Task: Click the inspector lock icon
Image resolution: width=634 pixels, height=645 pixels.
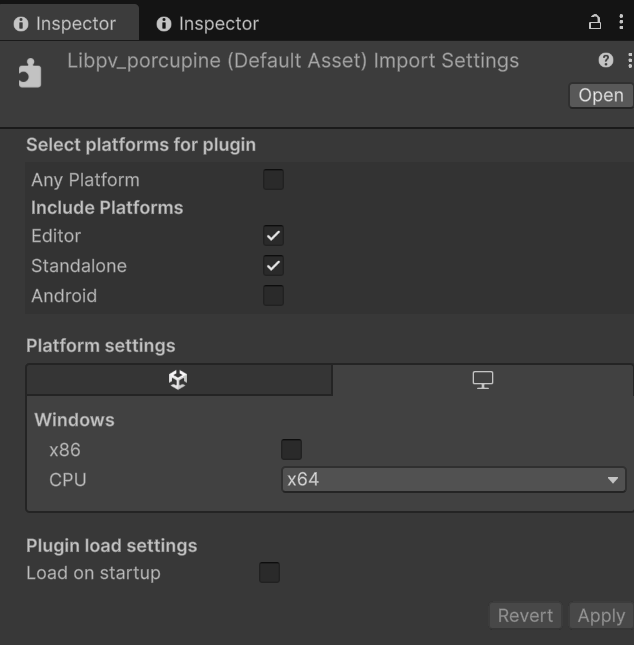Action: click(595, 22)
